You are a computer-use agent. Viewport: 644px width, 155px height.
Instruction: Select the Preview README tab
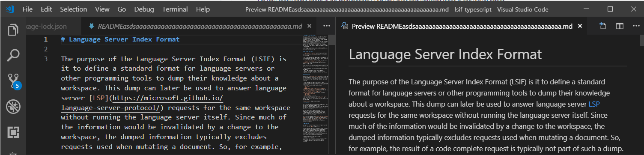pyautogui.click(x=462, y=26)
